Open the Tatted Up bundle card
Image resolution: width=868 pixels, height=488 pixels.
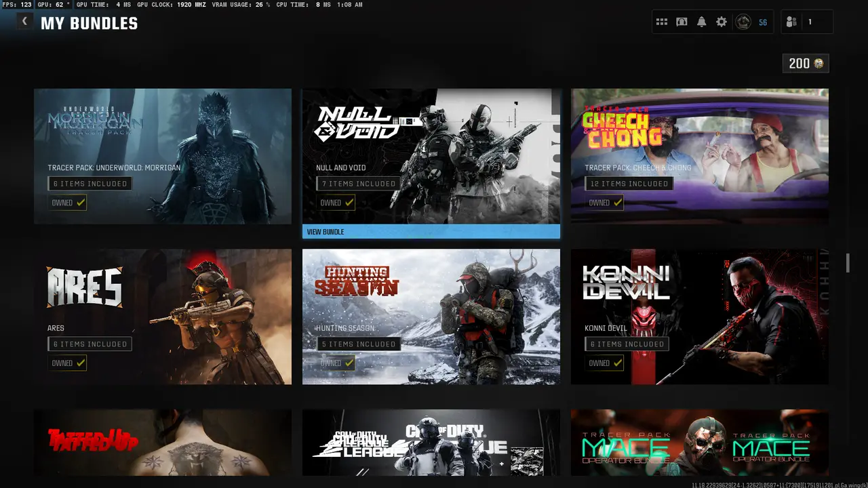163,443
